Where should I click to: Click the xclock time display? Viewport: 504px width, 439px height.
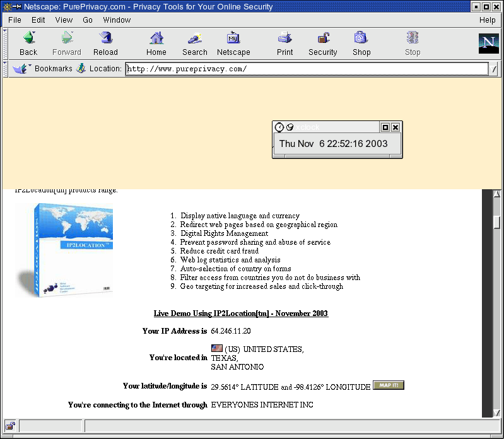coord(333,144)
